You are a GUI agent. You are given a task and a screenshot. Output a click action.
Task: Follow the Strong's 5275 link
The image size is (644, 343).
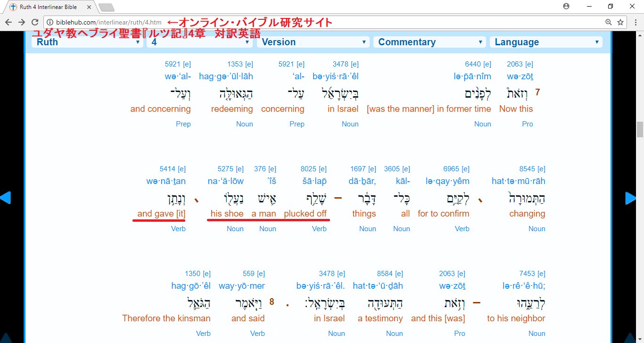225,169
